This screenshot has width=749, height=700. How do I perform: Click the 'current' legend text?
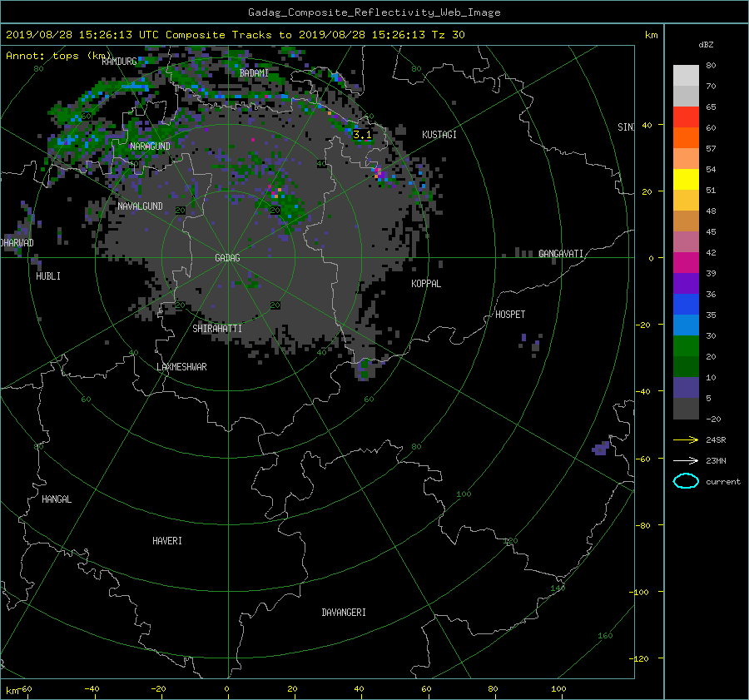click(x=722, y=482)
